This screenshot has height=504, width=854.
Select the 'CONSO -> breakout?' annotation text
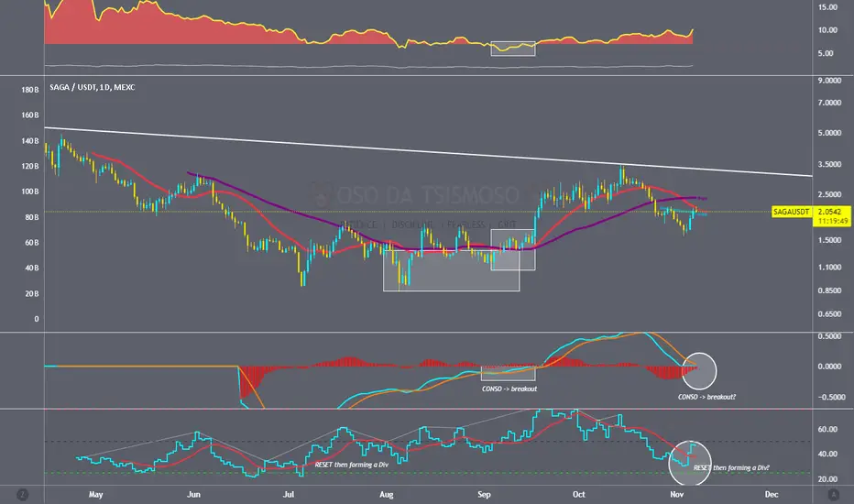pos(706,397)
